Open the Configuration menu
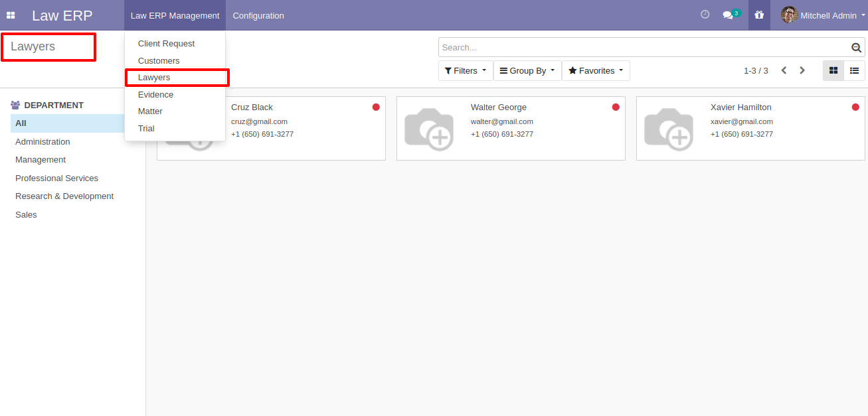Viewport: 868px width, 416px height. click(x=258, y=15)
